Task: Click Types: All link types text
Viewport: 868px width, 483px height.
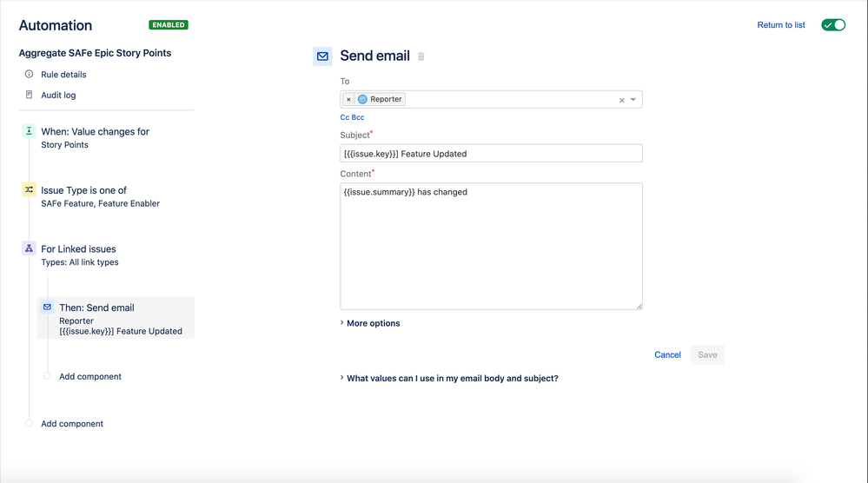Action: tap(80, 262)
